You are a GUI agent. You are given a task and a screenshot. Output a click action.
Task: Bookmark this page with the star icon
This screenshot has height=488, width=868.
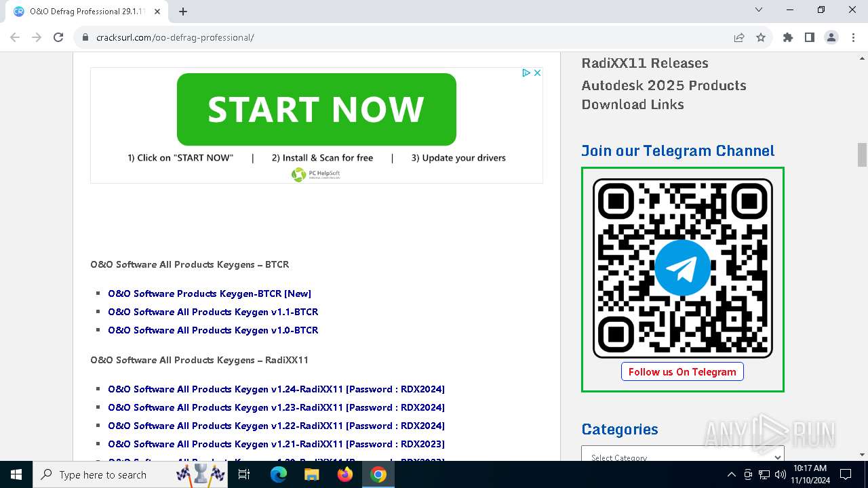tap(761, 37)
